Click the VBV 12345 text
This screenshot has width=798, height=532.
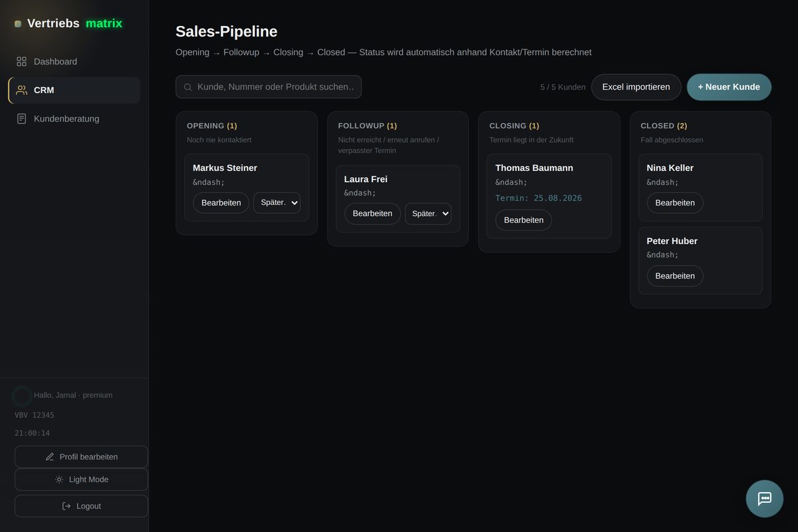click(35, 415)
